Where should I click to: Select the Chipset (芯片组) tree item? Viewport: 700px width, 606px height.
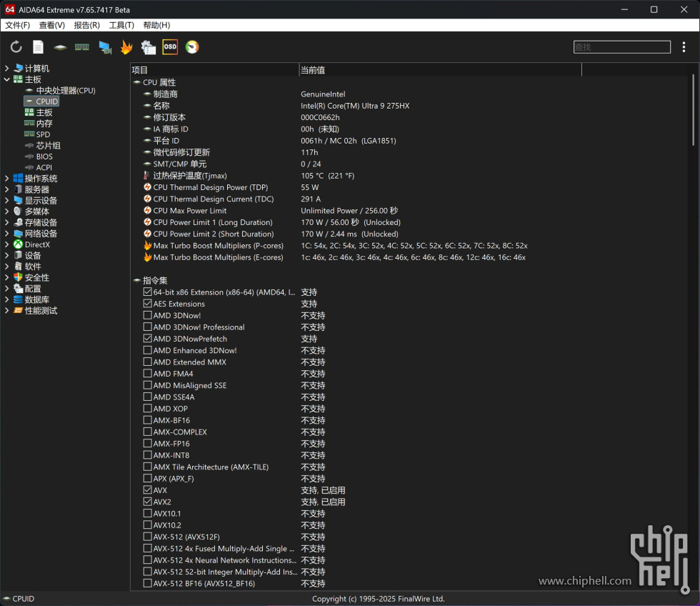coord(42,145)
